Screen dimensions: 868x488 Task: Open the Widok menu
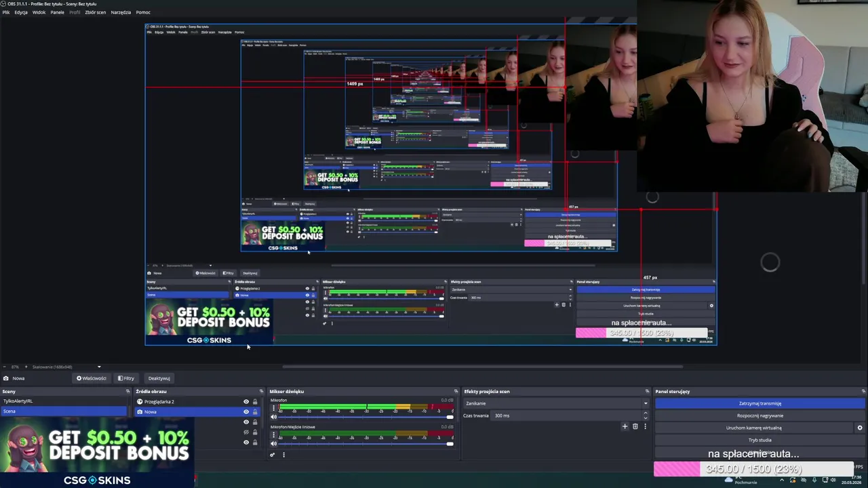[x=39, y=12]
